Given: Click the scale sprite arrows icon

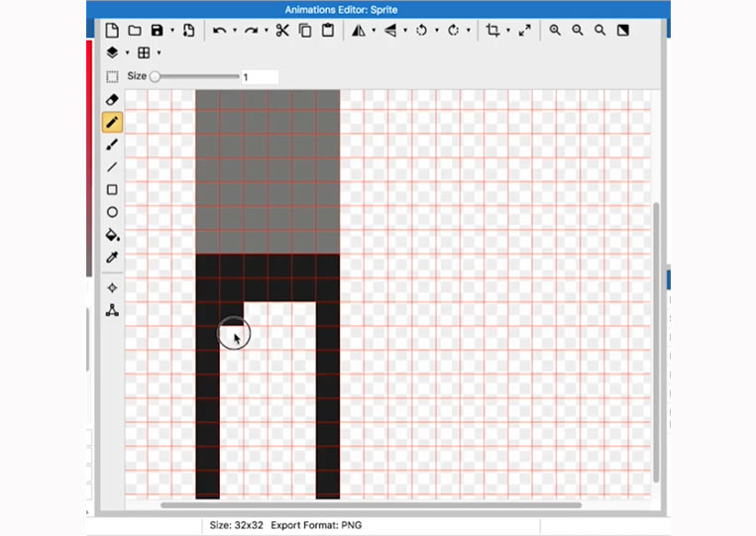Looking at the screenshot, I should pos(524,31).
